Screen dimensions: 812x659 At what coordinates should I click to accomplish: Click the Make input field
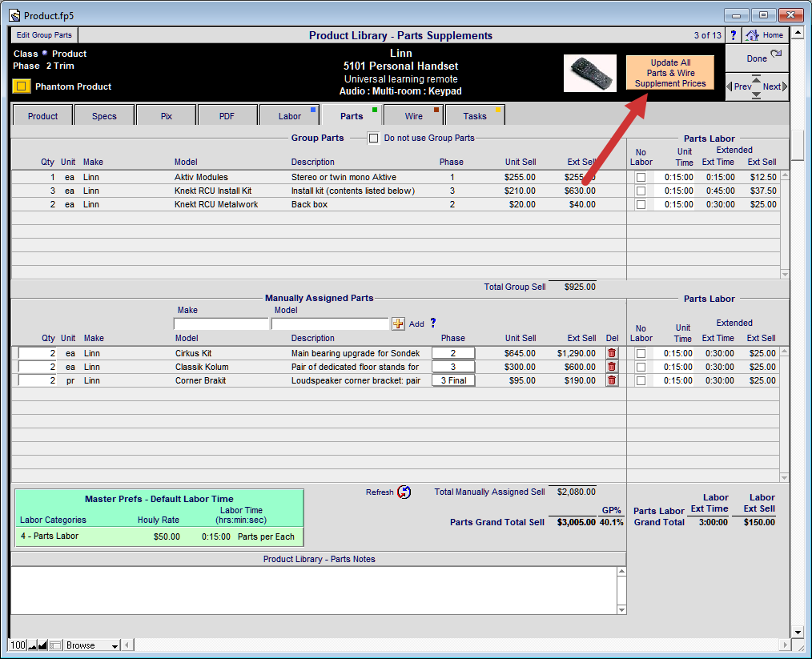tap(221, 323)
